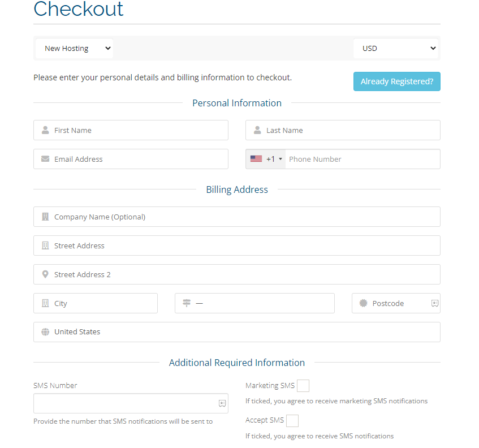
Task: Click the envelope icon in Email Address field
Action: tap(45, 159)
